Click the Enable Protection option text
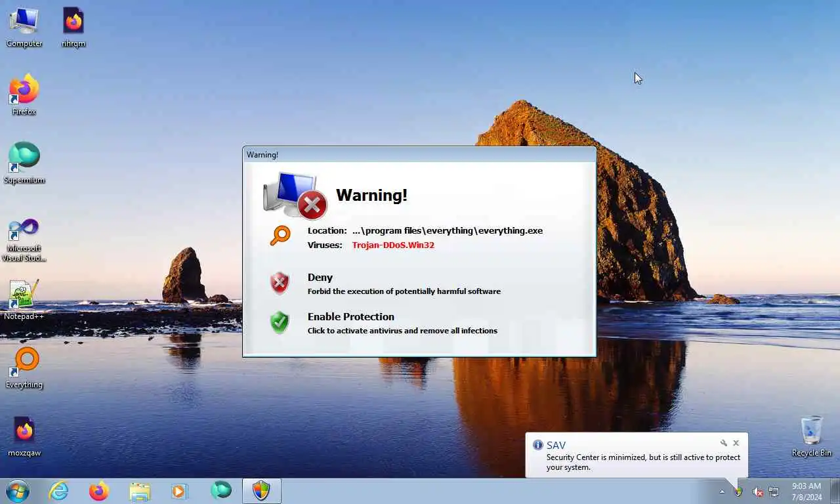Viewport: 840px width, 504px height. click(351, 316)
